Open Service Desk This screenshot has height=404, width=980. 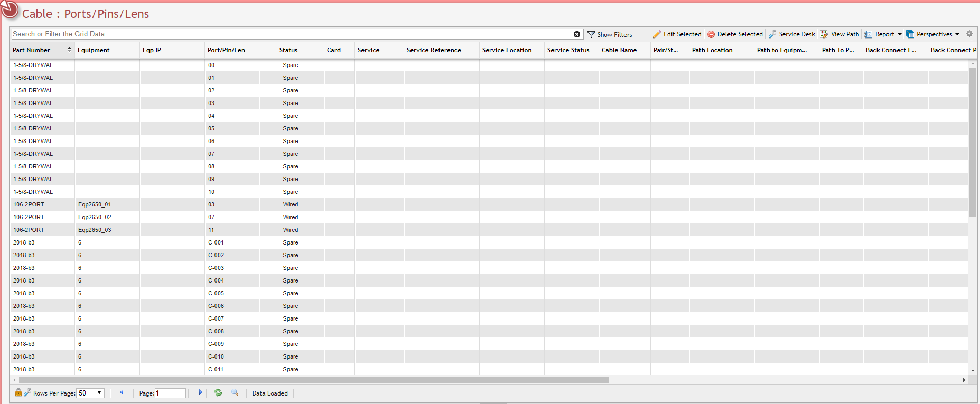[791, 34]
